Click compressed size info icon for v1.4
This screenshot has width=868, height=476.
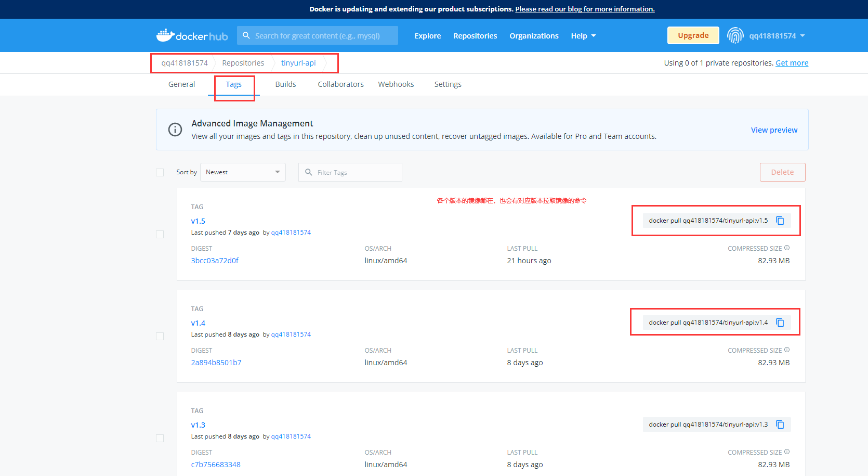click(x=787, y=350)
